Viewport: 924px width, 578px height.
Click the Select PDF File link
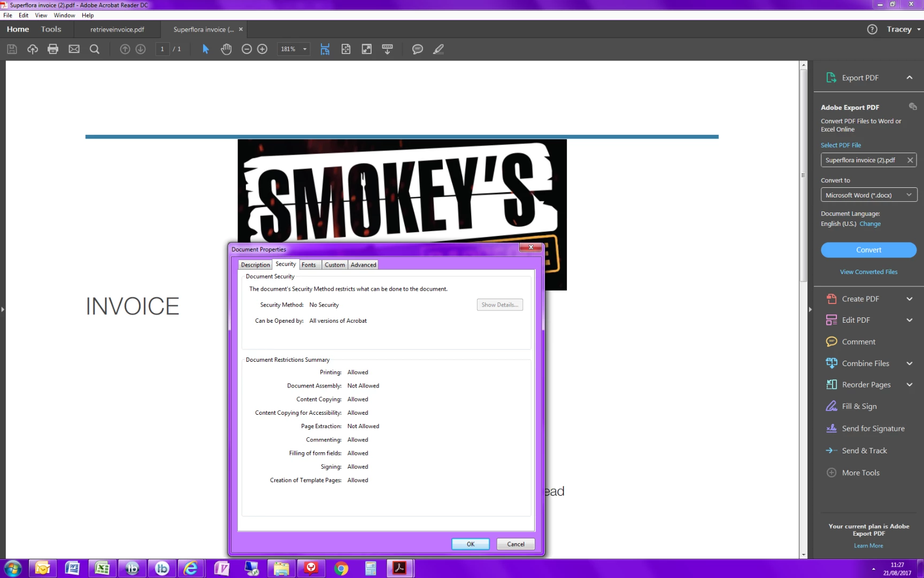[841, 145]
